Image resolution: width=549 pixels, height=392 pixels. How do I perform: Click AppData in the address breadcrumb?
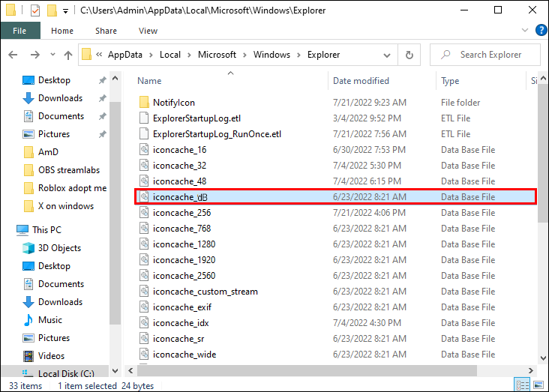pos(125,55)
